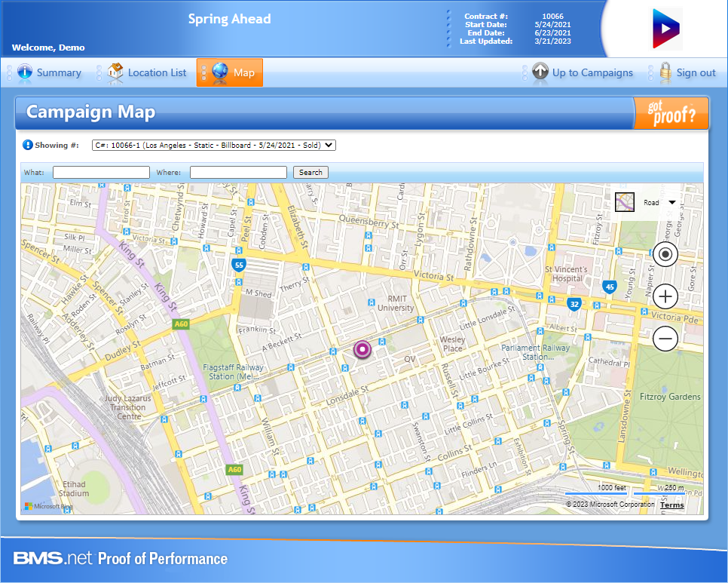Click the play logo in top right

666,29
